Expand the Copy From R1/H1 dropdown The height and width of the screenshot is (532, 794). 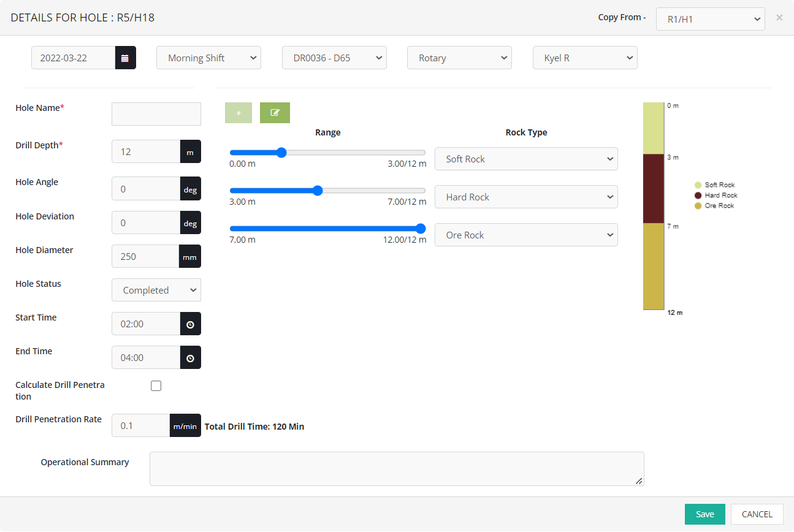pyautogui.click(x=710, y=19)
